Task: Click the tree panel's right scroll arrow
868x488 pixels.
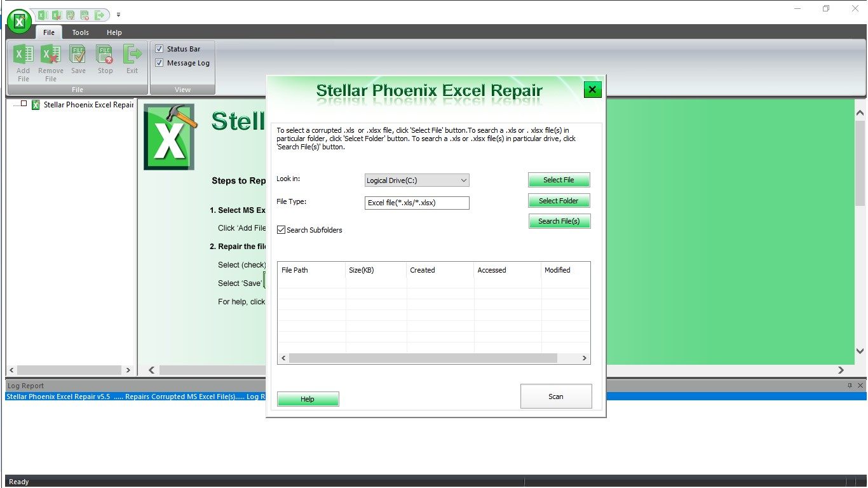Action: point(128,370)
